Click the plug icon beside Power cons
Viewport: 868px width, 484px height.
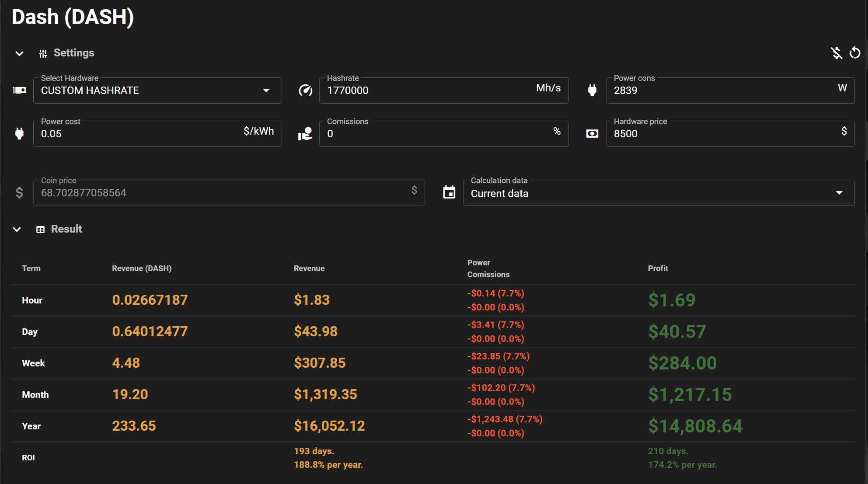(x=592, y=90)
